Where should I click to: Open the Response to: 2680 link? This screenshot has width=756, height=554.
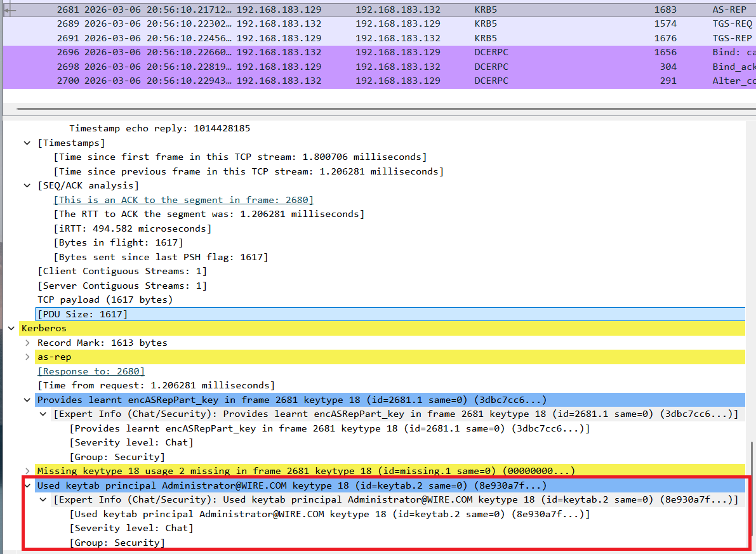tap(91, 371)
